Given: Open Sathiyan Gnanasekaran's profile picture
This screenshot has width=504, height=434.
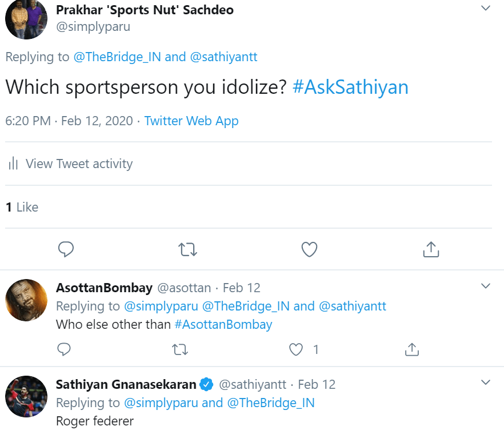Looking at the screenshot, I should click(x=26, y=397).
